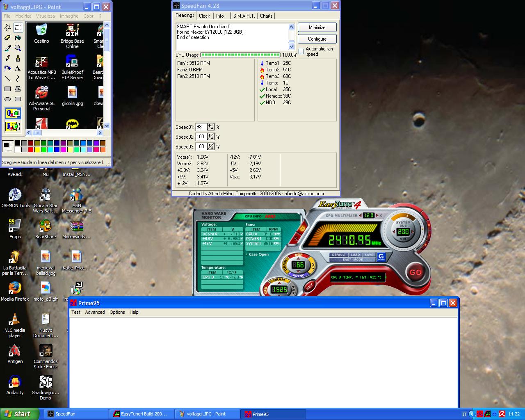This screenshot has height=420, width=525.
Task: Adjust the Speed02 spinner in SpeedFan
Action: coord(211,137)
